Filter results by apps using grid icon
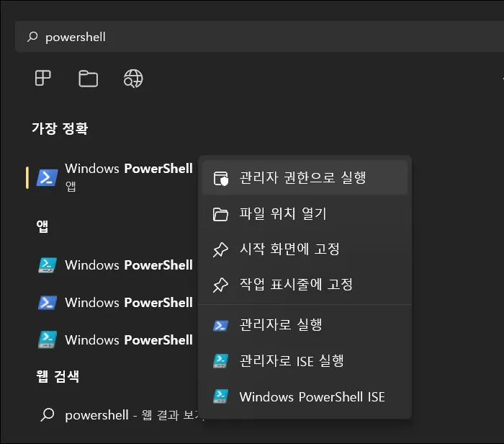 pyautogui.click(x=42, y=78)
